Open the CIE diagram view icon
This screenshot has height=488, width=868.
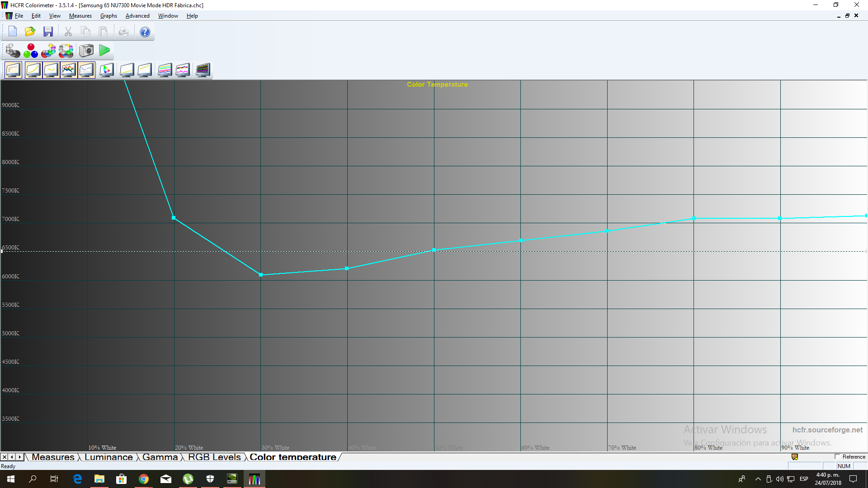(x=107, y=70)
